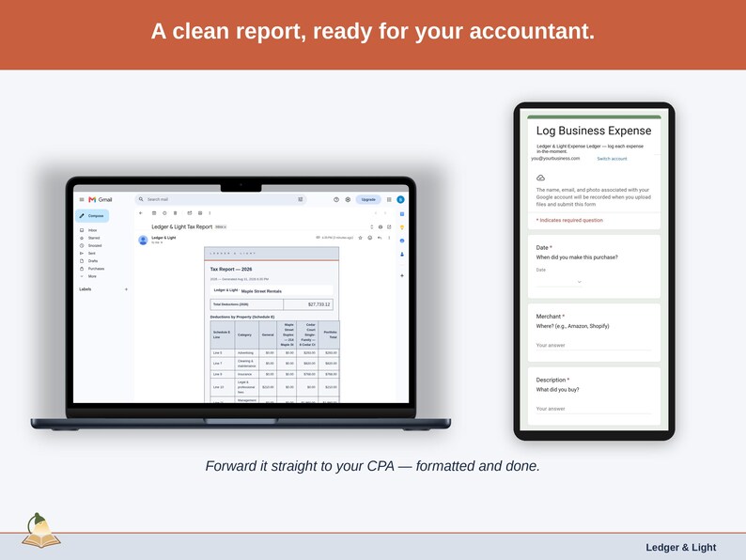Image resolution: width=746 pixels, height=560 pixels.
Task: Open Gmail support help icon
Action: tap(336, 199)
